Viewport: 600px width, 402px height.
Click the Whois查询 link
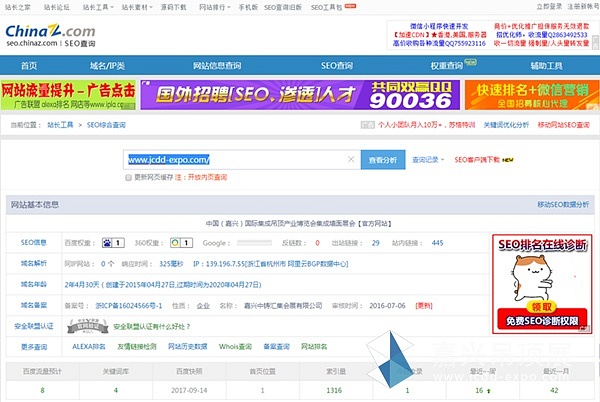(235, 347)
